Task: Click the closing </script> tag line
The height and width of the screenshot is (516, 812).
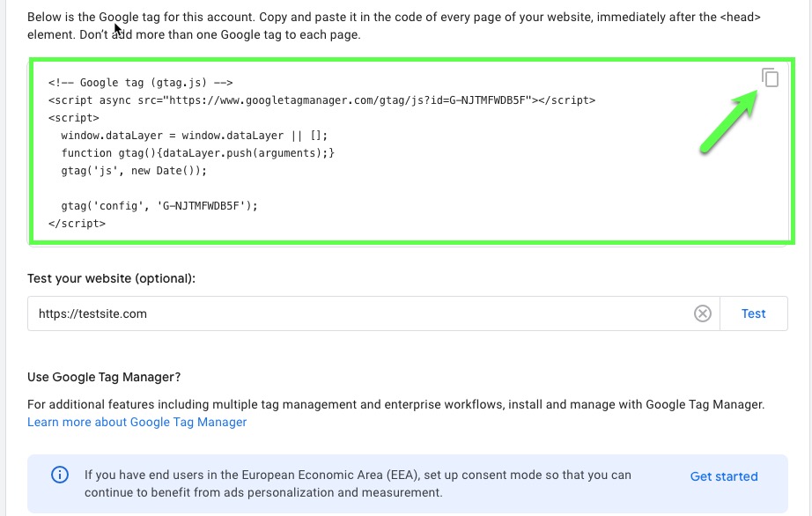Action: [x=77, y=224]
